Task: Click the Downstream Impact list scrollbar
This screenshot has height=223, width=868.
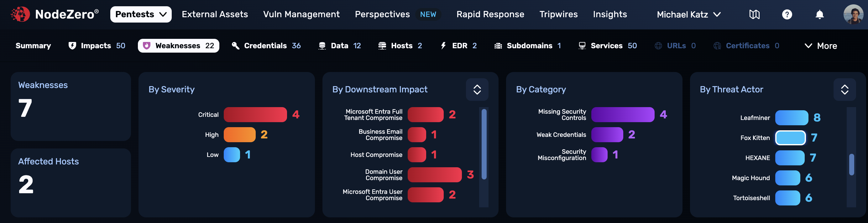Action: 484,144
